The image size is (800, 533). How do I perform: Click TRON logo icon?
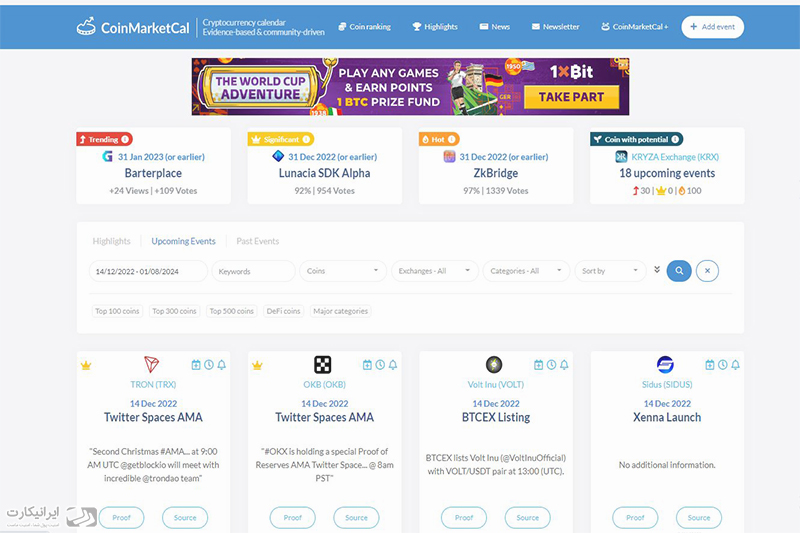tap(152, 365)
